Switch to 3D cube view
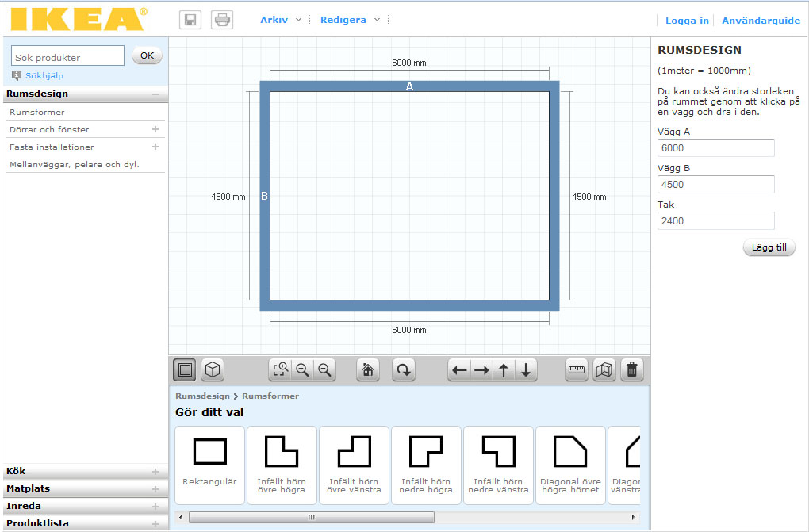809x532 pixels. (x=213, y=369)
